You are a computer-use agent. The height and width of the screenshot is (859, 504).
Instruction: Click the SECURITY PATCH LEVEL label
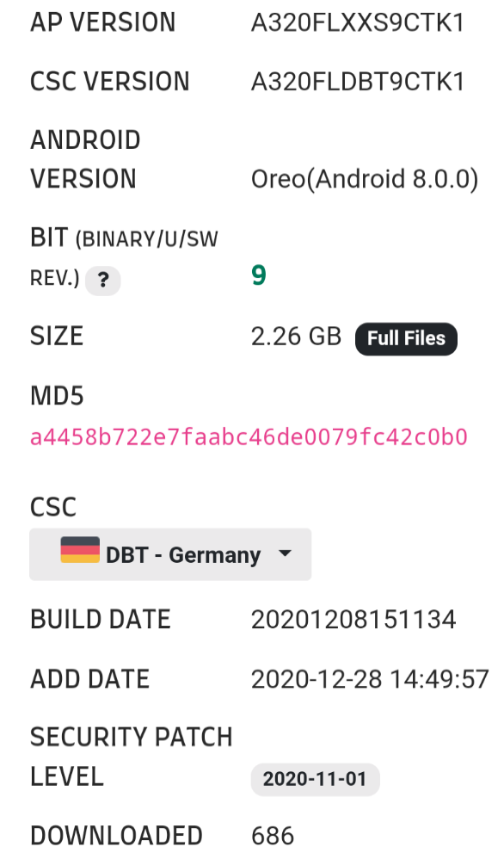pos(132,757)
